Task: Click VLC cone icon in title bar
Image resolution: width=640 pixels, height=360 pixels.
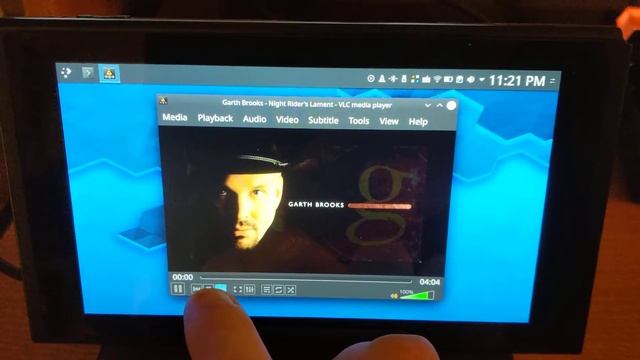Action: (x=164, y=100)
